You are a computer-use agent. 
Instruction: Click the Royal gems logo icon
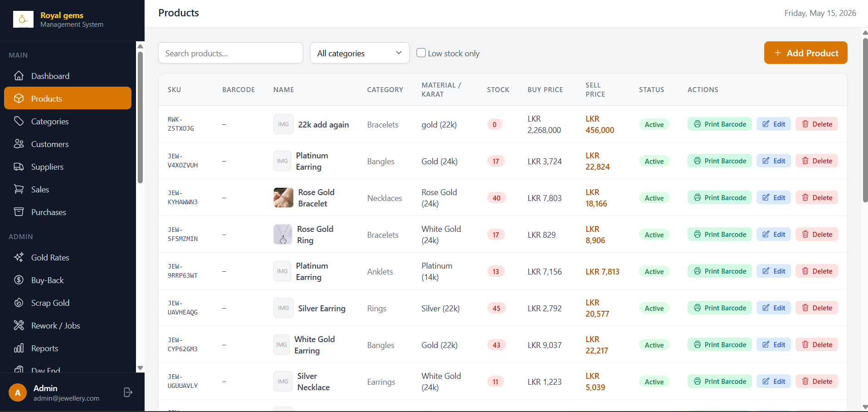(x=23, y=20)
